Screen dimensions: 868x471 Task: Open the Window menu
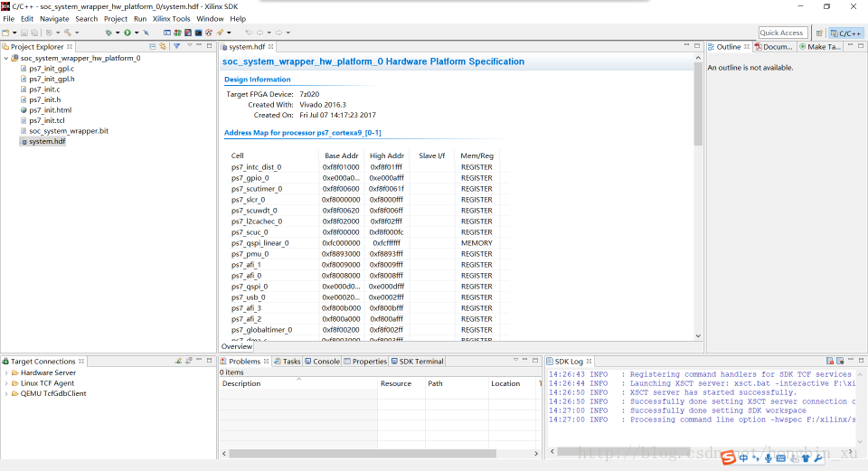[x=210, y=19]
